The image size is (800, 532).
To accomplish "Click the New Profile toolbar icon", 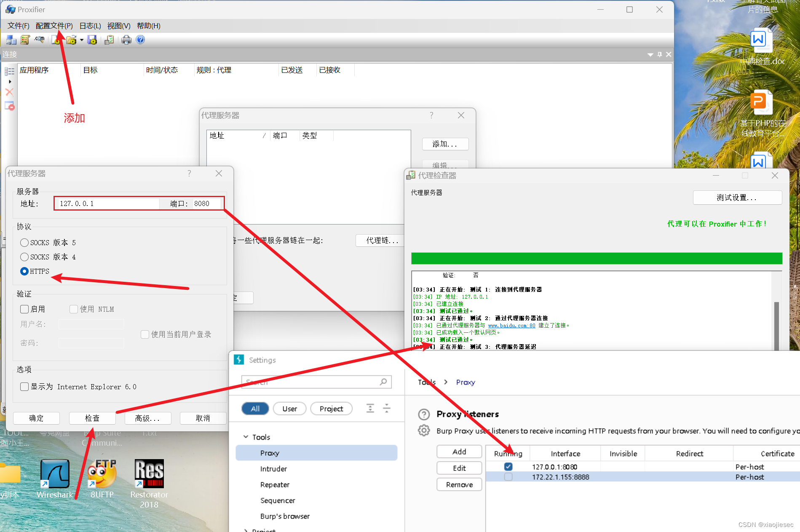I will [56, 40].
